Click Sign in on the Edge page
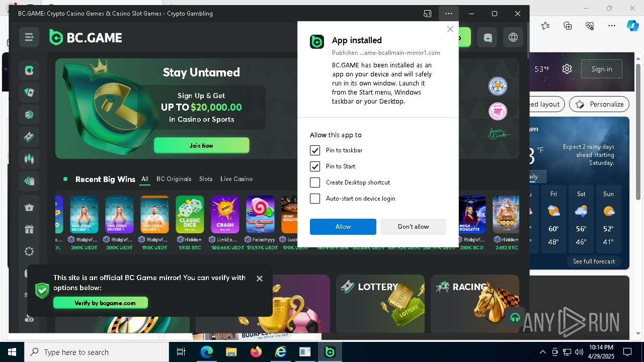This screenshot has height=362, width=644. click(x=602, y=69)
